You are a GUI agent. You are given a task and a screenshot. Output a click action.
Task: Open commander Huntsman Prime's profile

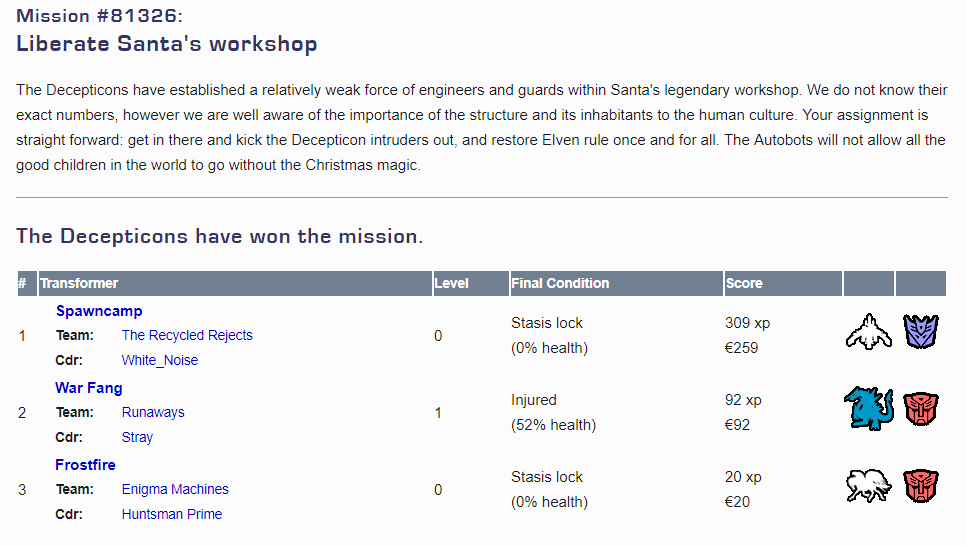[x=172, y=515]
